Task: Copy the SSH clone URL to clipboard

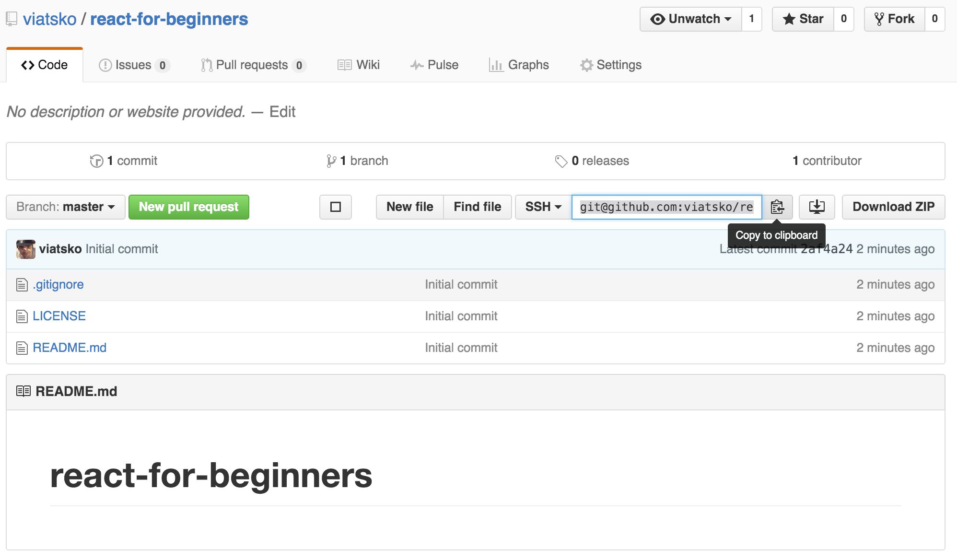Action: 777,207
